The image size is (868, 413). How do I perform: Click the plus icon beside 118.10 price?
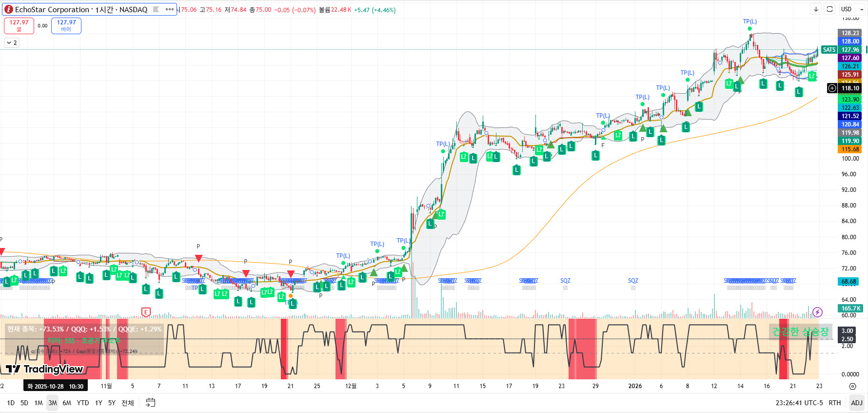[x=832, y=88]
